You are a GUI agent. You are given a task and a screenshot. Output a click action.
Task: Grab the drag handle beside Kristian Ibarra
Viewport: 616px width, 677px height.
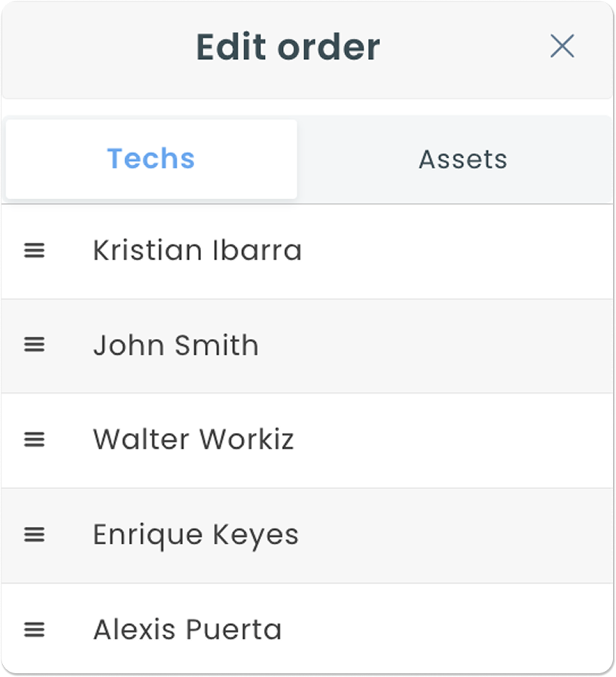click(34, 250)
